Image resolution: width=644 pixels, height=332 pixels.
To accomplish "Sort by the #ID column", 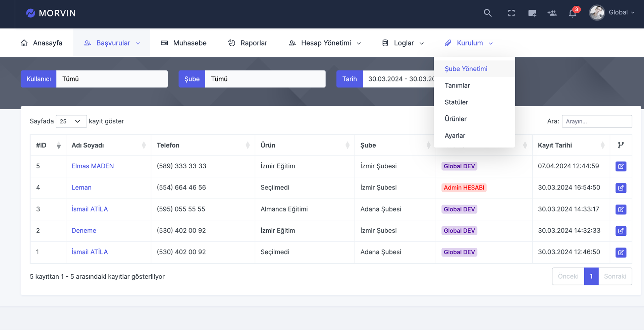I will pyautogui.click(x=48, y=145).
